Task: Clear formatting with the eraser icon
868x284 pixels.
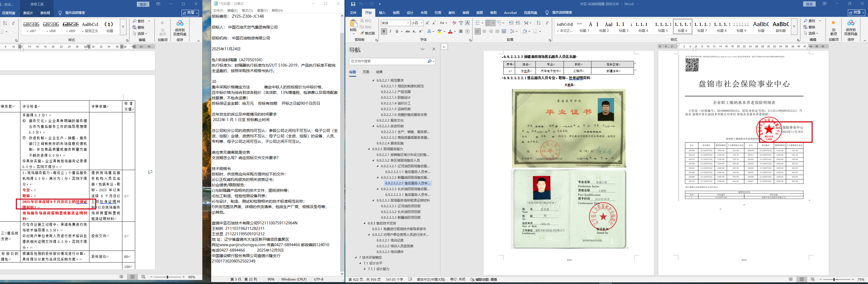Action: [454, 23]
